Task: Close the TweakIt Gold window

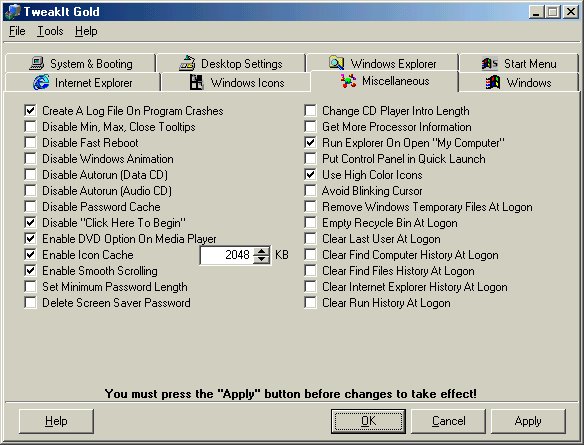Action: tap(571, 12)
